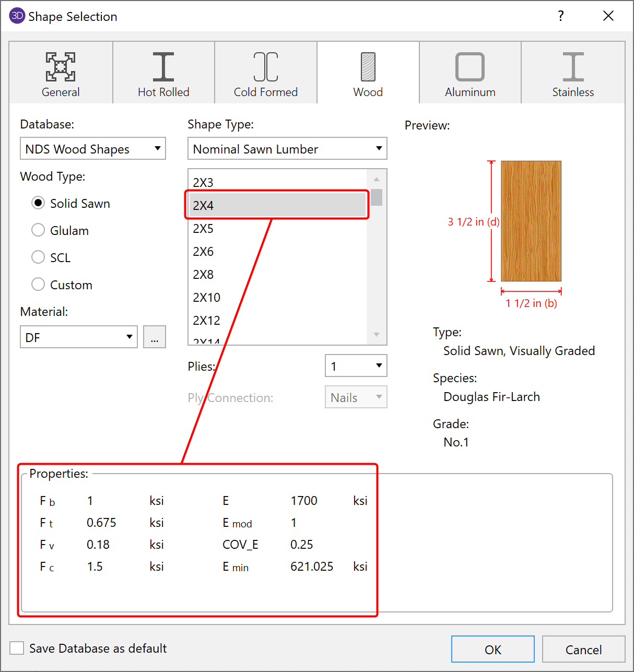The image size is (634, 672).
Task: Choose the SCL wood type option
Action: (38, 257)
